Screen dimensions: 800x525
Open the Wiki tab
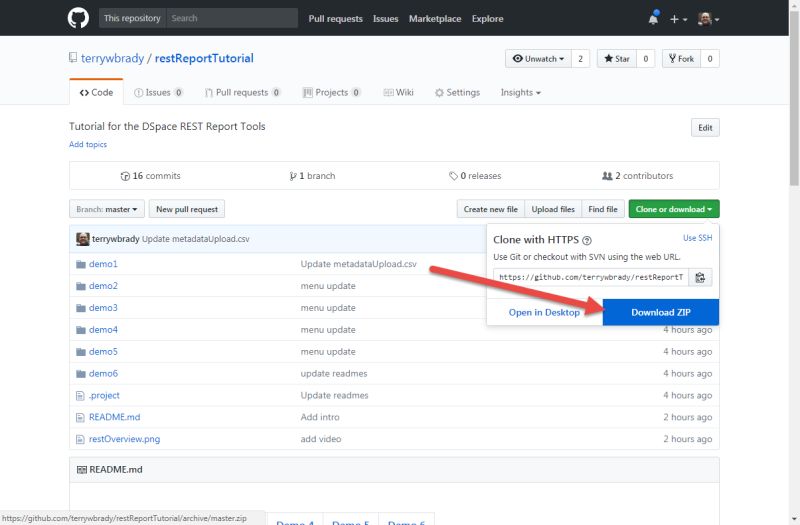[398, 92]
